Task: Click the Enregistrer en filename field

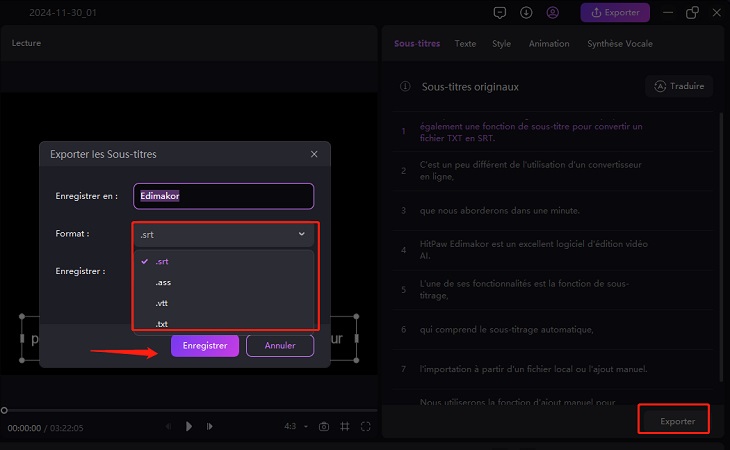Action: point(223,196)
